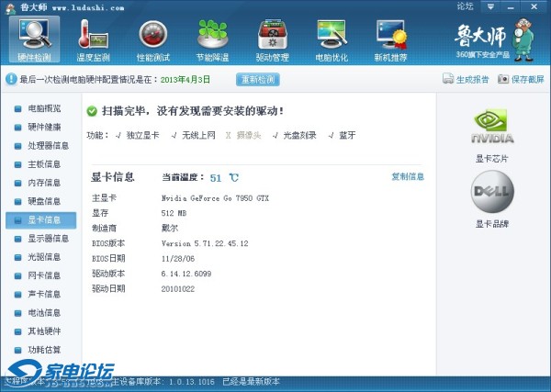The image size is (551, 392).
Task: Launch the 性能测试 performance test
Action: [153, 39]
